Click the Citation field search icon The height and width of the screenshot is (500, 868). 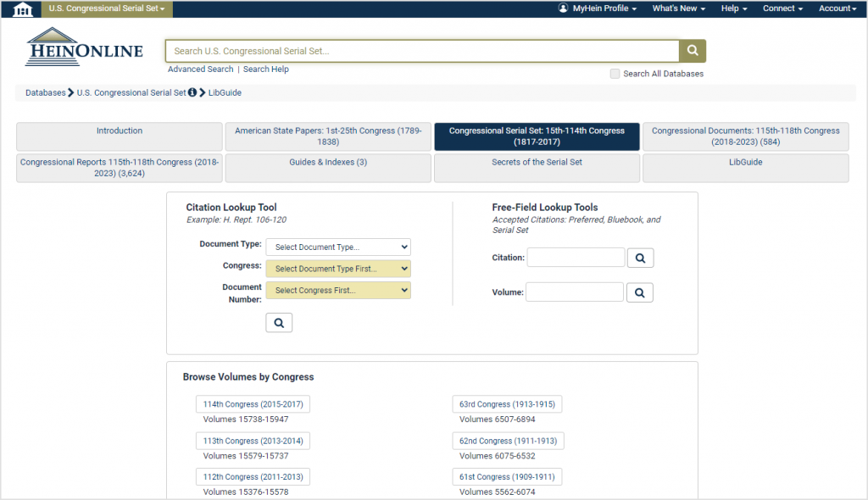click(641, 258)
